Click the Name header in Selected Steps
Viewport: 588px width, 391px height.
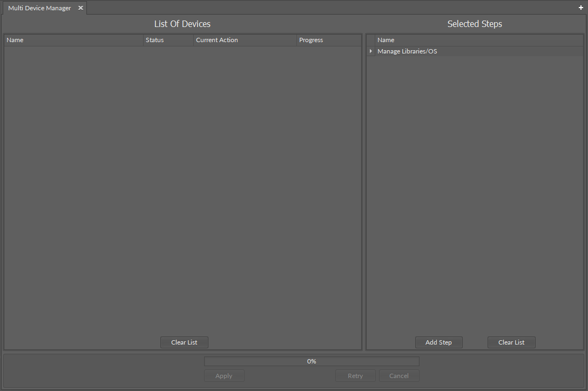click(475, 39)
